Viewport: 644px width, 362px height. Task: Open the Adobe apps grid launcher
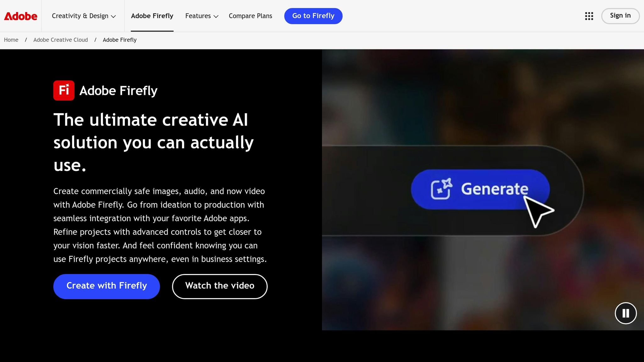pyautogui.click(x=589, y=16)
